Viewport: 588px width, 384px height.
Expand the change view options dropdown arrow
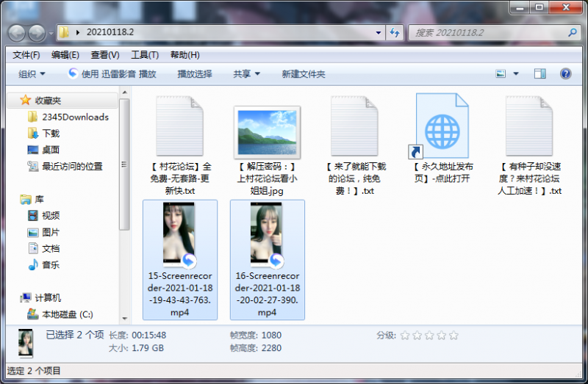(516, 73)
